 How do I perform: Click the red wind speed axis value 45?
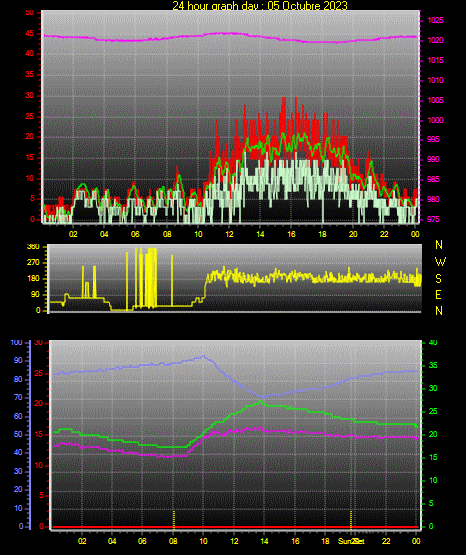pos(30,34)
